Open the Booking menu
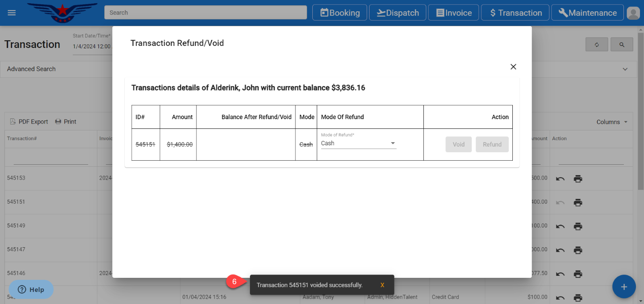The width and height of the screenshot is (644, 304). tap(340, 13)
